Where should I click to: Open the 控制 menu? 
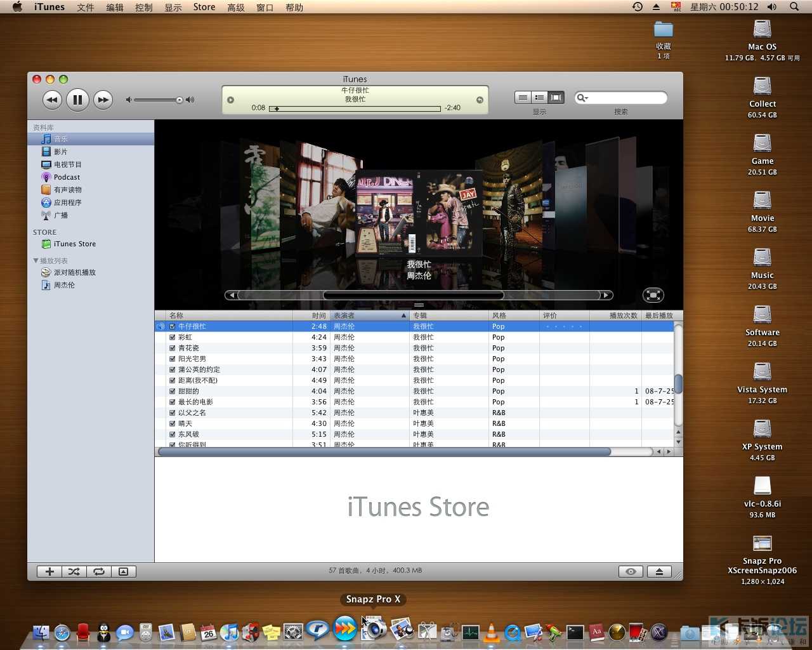pyautogui.click(x=144, y=7)
